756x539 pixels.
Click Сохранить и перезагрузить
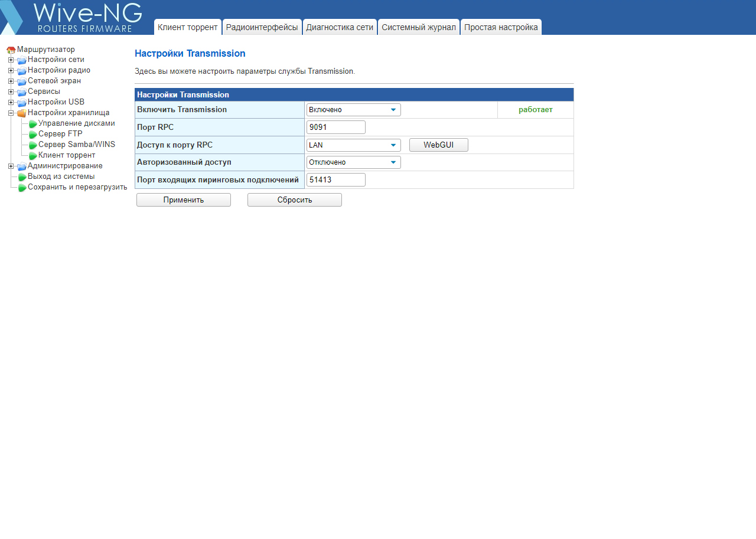(x=77, y=187)
